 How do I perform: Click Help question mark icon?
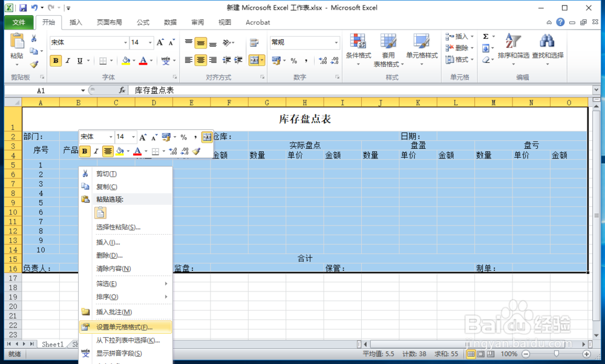click(x=560, y=22)
